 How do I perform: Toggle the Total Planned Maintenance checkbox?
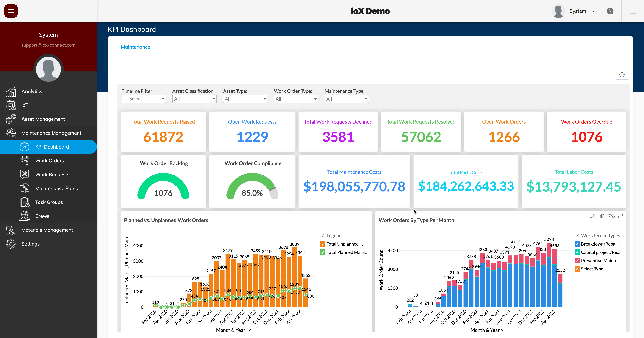[323, 252]
